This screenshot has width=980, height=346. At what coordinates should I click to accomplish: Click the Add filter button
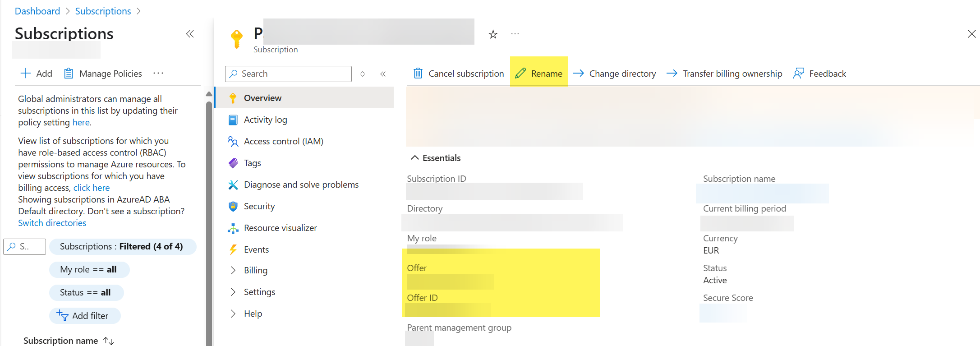click(85, 315)
